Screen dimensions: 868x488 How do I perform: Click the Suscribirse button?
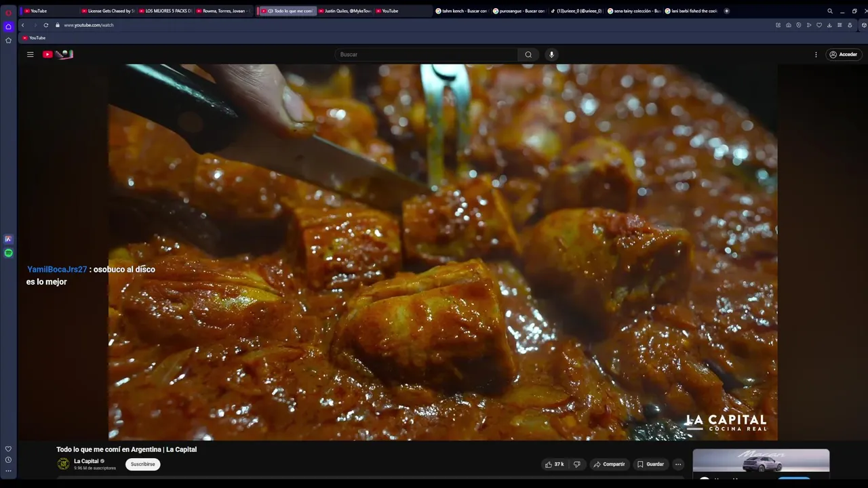click(143, 464)
